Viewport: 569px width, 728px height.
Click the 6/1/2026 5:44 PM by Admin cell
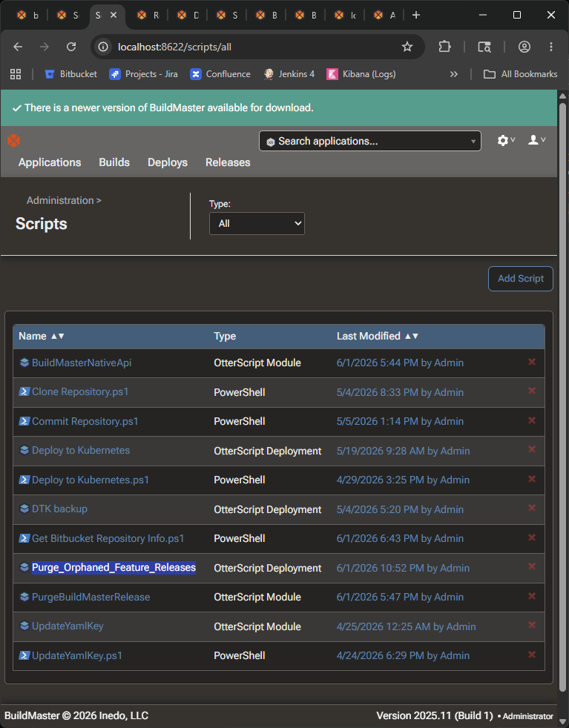click(400, 363)
